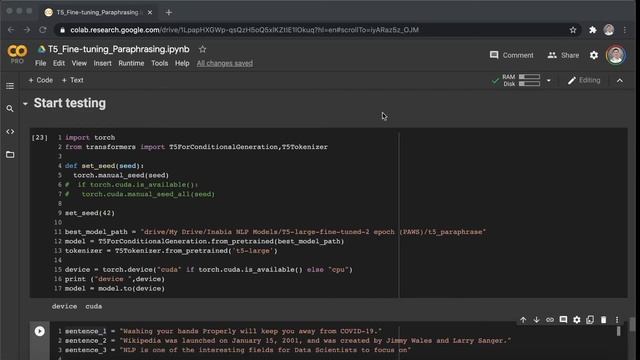Mirror cell in tab icon

[590, 320]
